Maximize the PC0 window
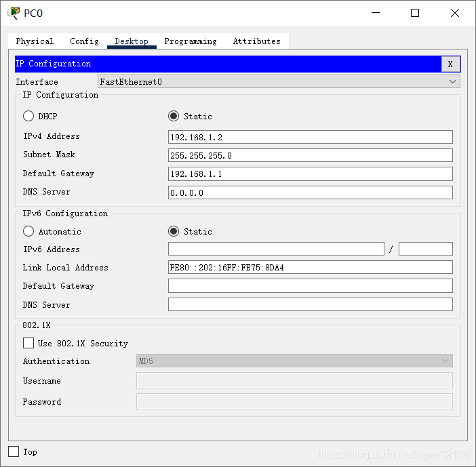Viewport: 476px width, 467px height. (415, 13)
